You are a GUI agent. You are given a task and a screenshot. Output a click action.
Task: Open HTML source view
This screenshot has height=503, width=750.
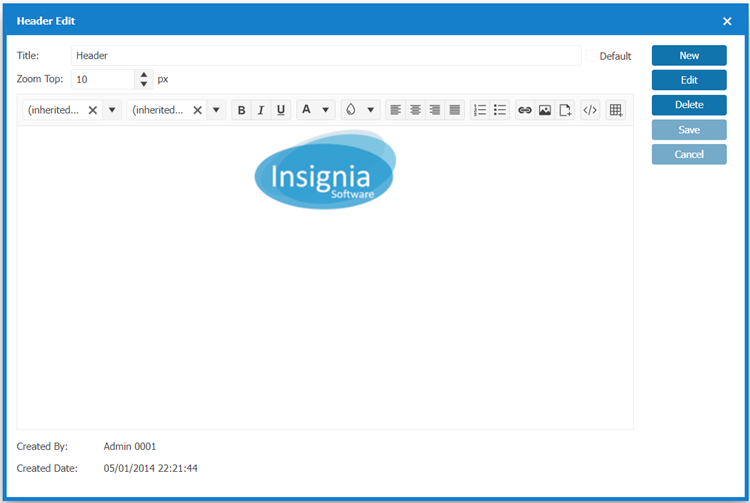pos(590,110)
